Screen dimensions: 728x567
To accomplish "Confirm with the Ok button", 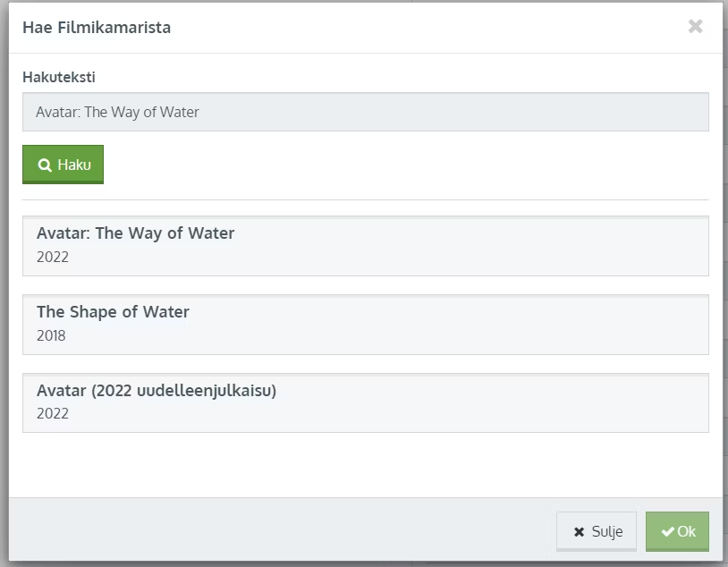I will tap(677, 531).
